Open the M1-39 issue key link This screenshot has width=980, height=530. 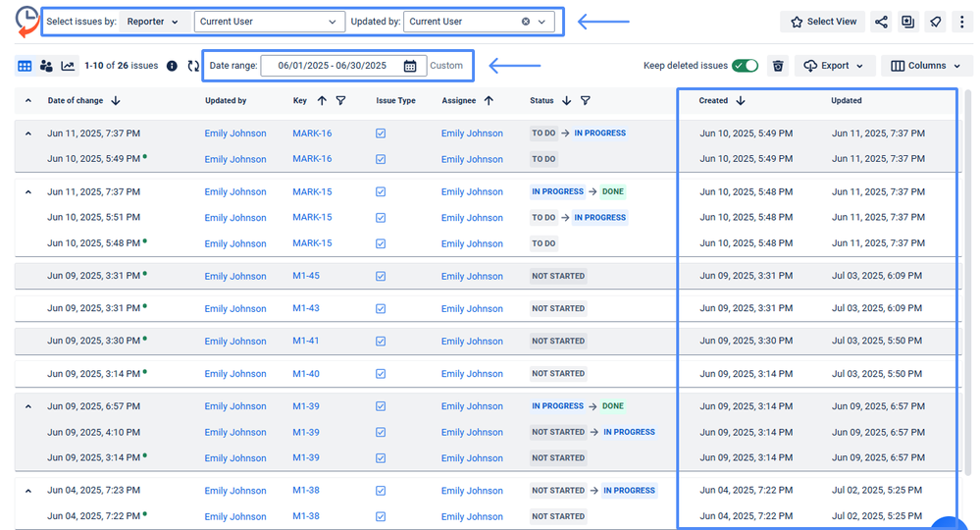[x=306, y=406]
